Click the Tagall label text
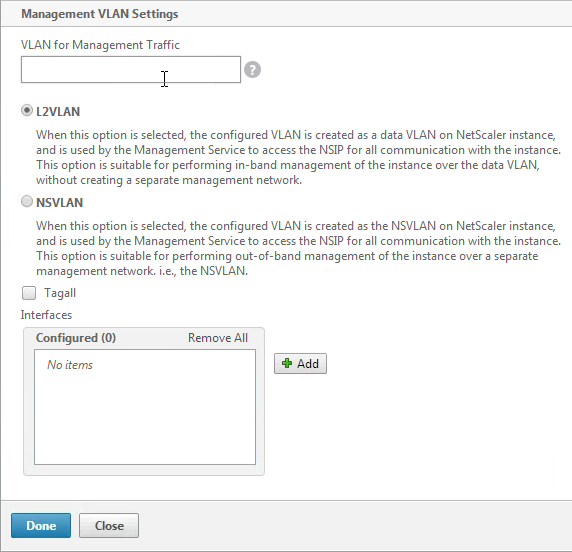Image resolution: width=572 pixels, height=552 pixels. (x=60, y=293)
